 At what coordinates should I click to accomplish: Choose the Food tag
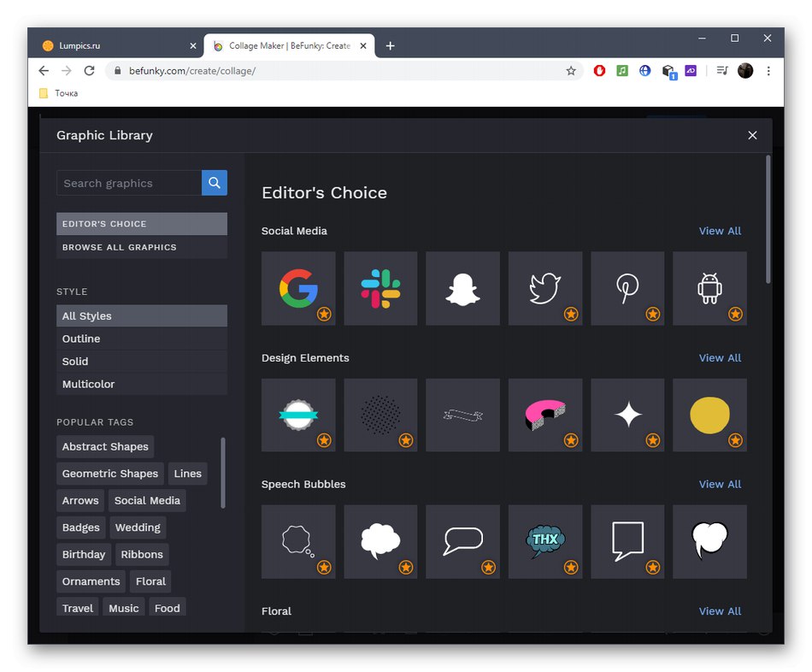click(x=168, y=607)
